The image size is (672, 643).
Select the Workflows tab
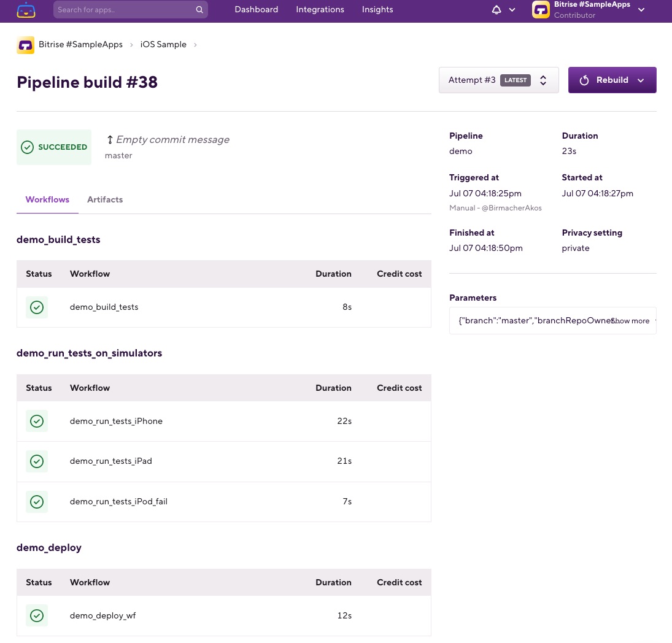pos(47,200)
